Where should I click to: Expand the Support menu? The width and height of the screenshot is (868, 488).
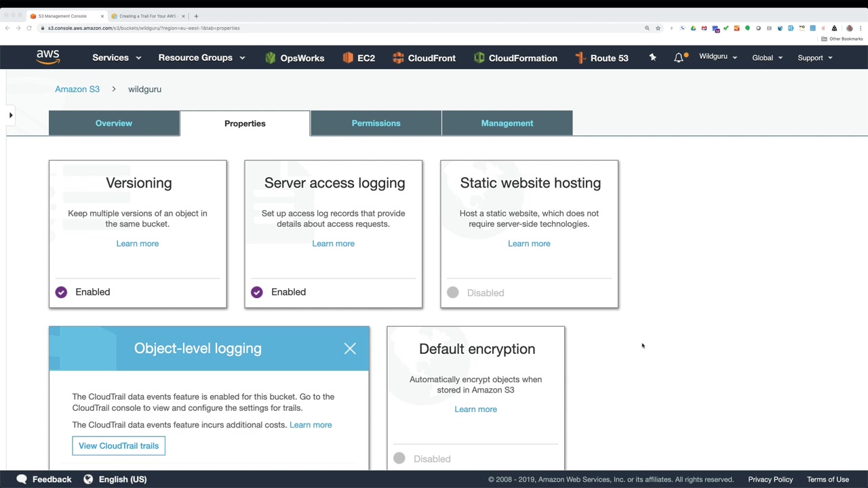pos(814,58)
